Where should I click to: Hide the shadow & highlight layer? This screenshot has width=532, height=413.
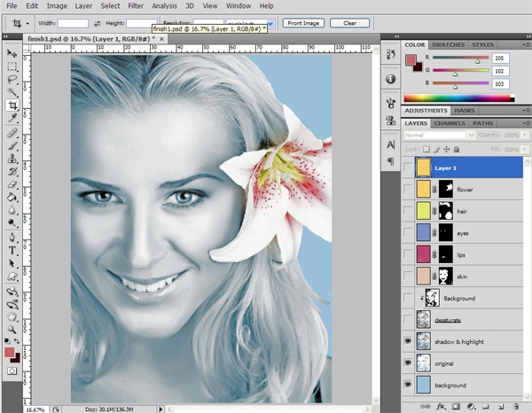tap(408, 341)
